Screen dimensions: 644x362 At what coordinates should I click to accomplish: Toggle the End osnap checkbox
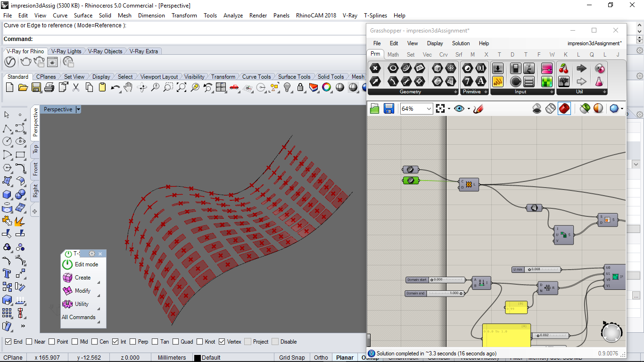(x=8, y=342)
